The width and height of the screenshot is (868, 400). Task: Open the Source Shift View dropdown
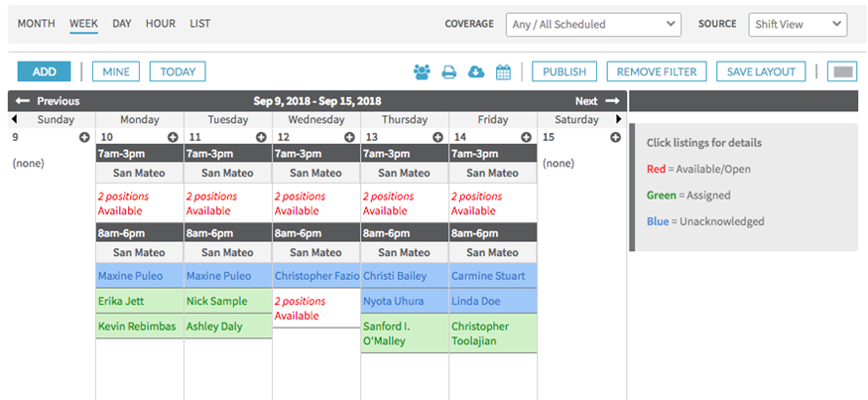point(798,25)
